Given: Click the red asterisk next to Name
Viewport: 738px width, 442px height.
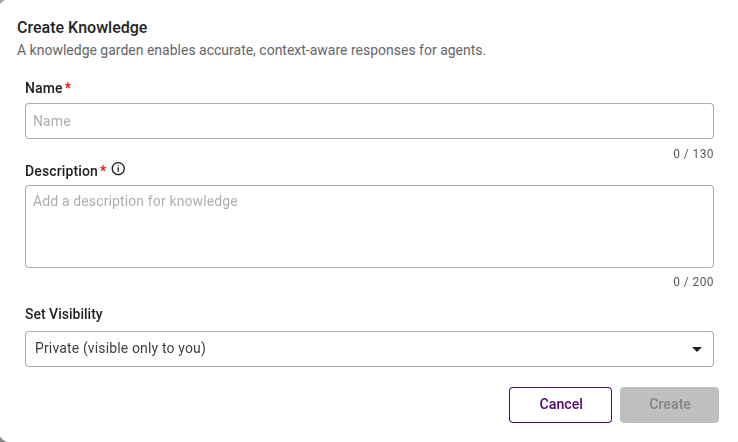Looking at the screenshot, I should point(68,88).
